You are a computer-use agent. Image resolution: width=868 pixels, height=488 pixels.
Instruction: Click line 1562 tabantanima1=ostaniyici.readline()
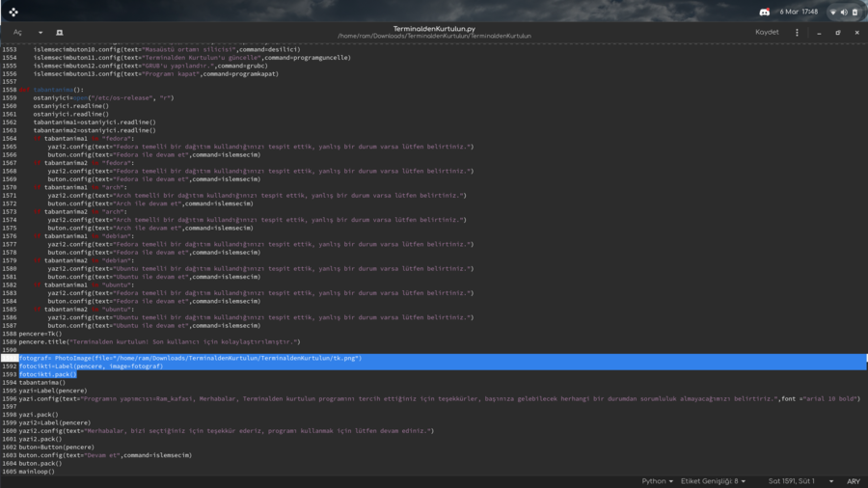95,122
